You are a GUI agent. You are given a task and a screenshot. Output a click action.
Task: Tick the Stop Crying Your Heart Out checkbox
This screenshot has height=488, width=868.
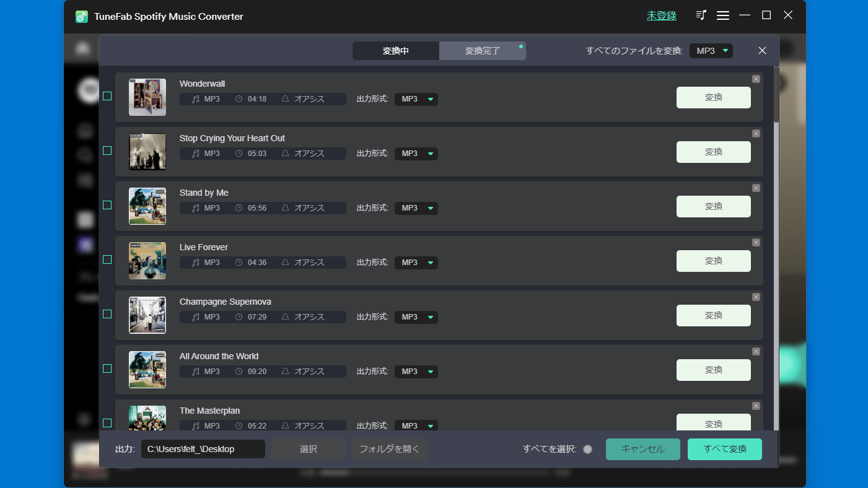[107, 150]
